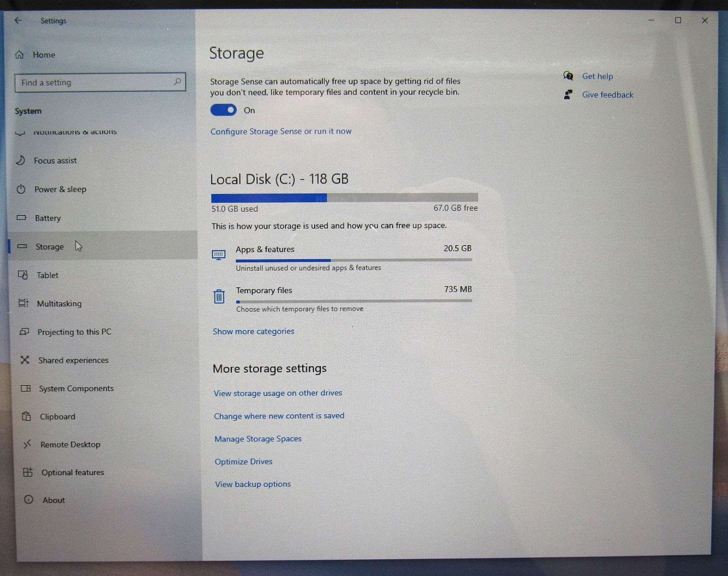
Task: Maximize the Settings window
Action: [678, 20]
